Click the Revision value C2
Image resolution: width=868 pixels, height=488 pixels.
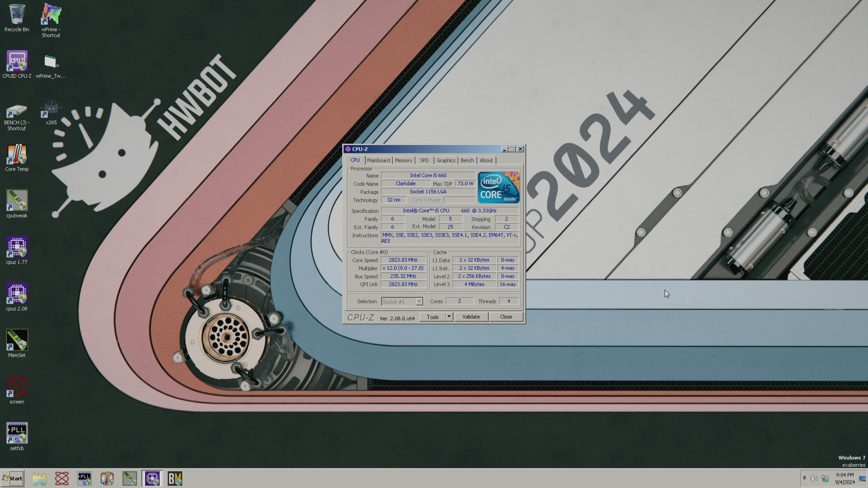tap(507, 227)
